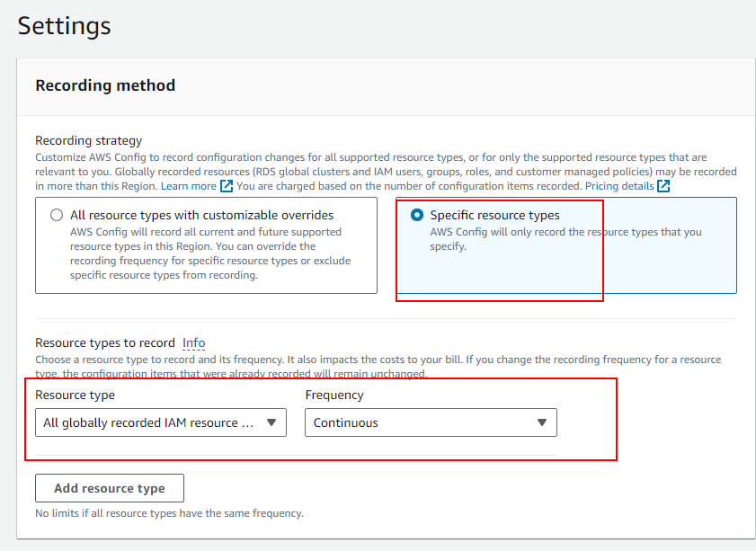Open the Pricing details link
This screenshot has width=756, height=551.
(618, 186)
